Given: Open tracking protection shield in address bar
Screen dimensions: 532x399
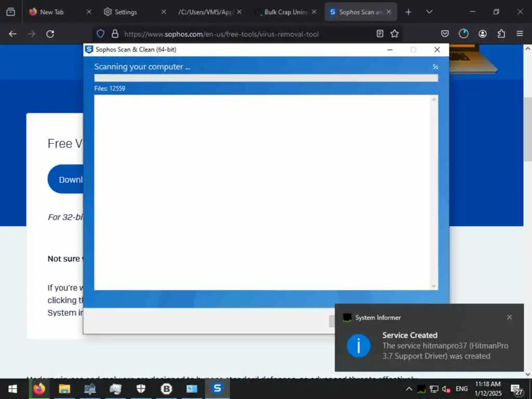Looking at the screenshot, I should pyautogui.click(x=100, y=34).
